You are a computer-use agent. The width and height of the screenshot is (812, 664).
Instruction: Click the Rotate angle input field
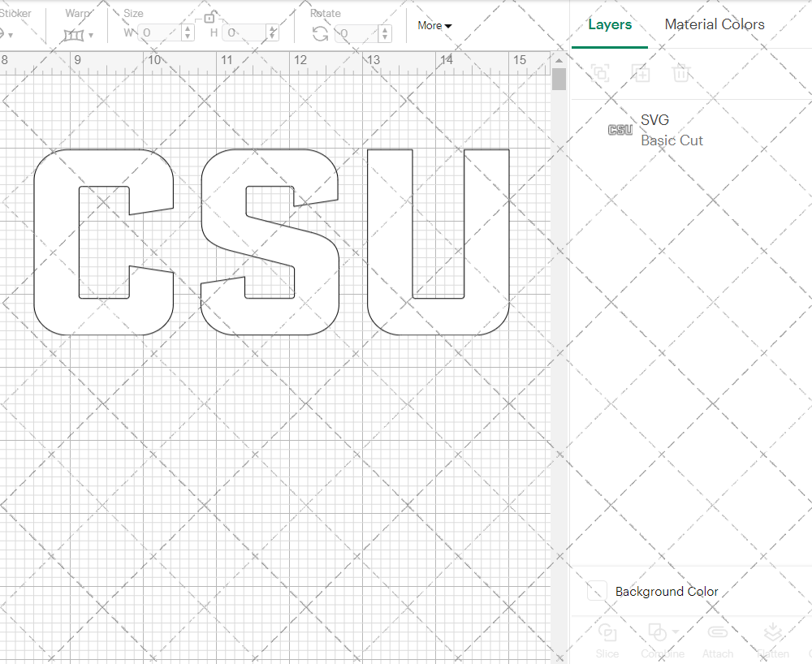357,34
